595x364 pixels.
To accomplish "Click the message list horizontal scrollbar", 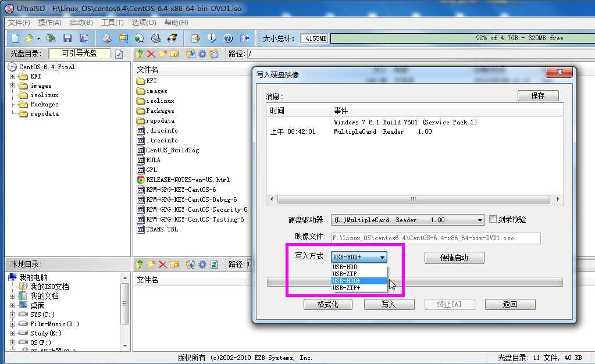I will click(x=414, y=199).
